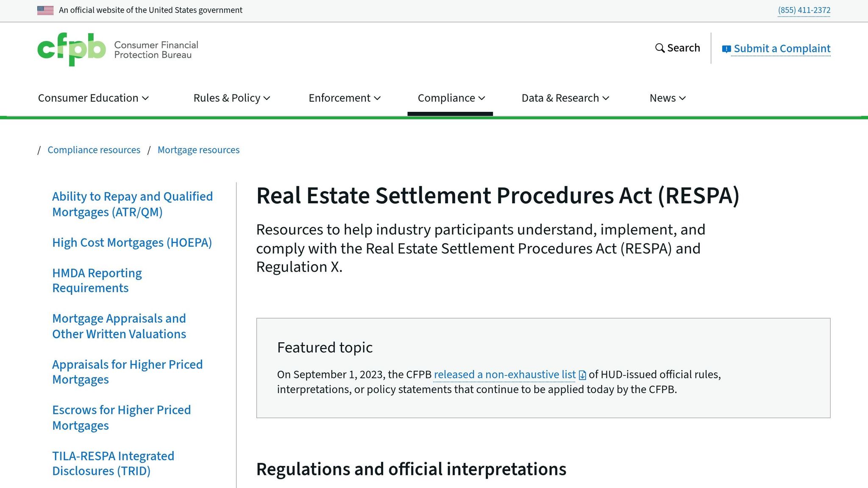Click the CFPB logo

tap(71, 49)
